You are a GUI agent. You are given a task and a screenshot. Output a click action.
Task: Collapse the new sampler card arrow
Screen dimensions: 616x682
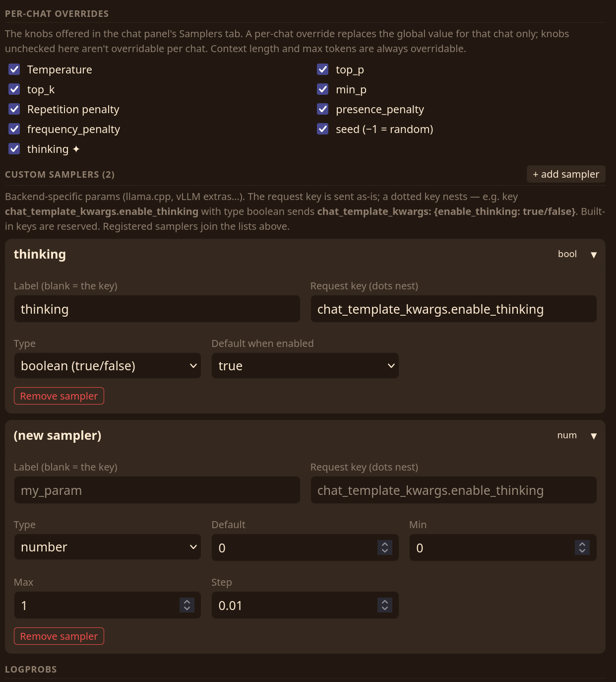point(593,436)
